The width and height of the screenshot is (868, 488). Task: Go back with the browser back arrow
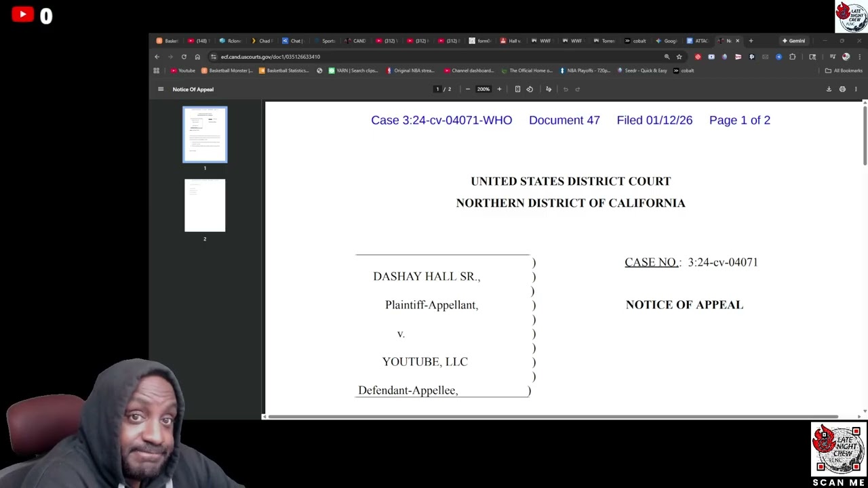[157, 57]
